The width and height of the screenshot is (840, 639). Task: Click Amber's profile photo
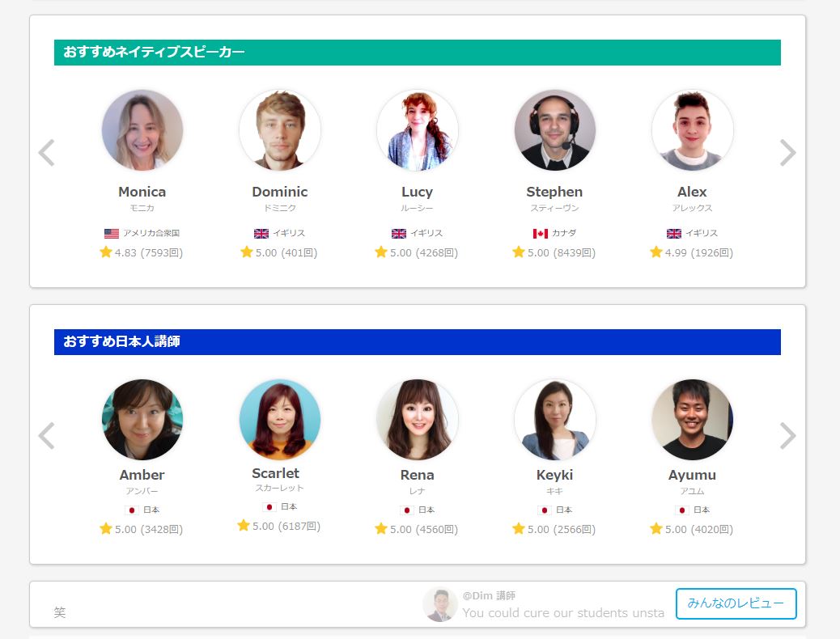point(142,420)
